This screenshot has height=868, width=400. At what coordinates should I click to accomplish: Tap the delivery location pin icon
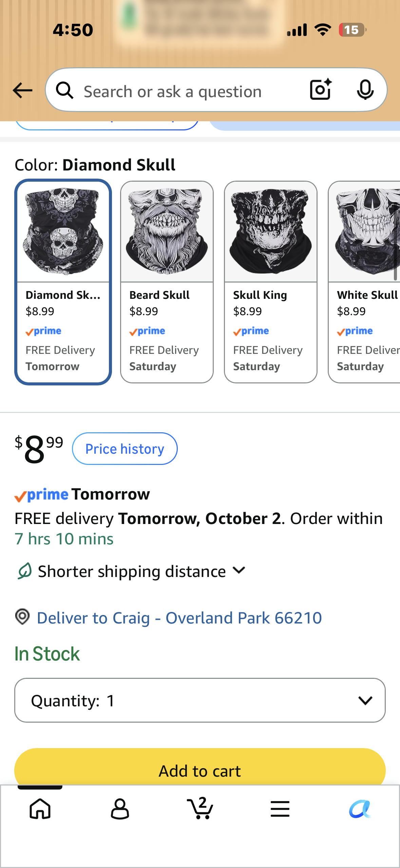[22, 616]
